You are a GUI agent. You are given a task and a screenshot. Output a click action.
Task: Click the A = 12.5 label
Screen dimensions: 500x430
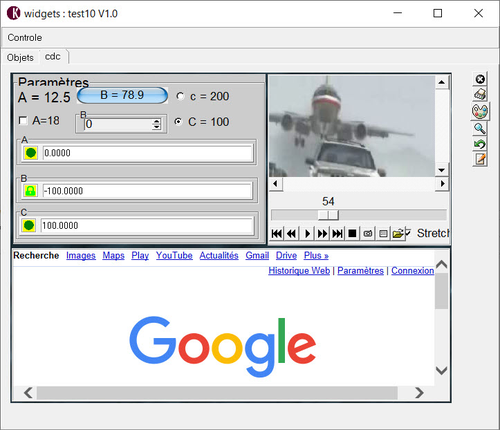pyautogui.click(x=44, y=97)
